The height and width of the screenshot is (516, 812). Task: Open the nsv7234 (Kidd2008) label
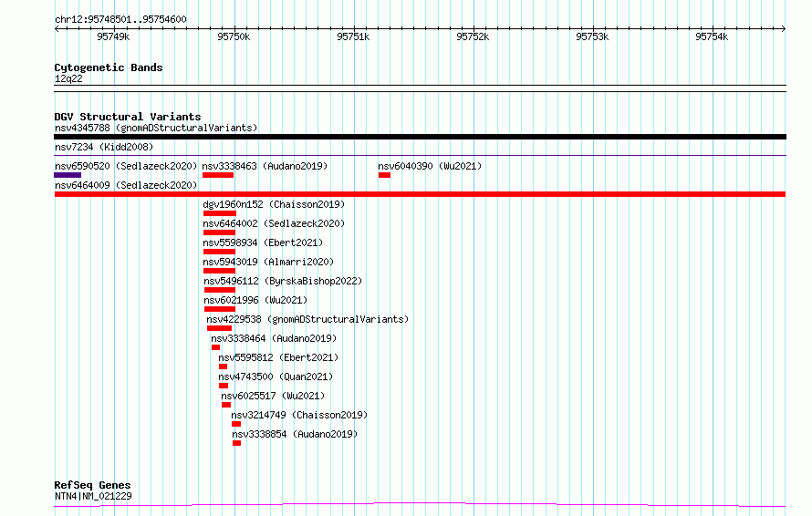pyautogui.click(x=104, y=147)
